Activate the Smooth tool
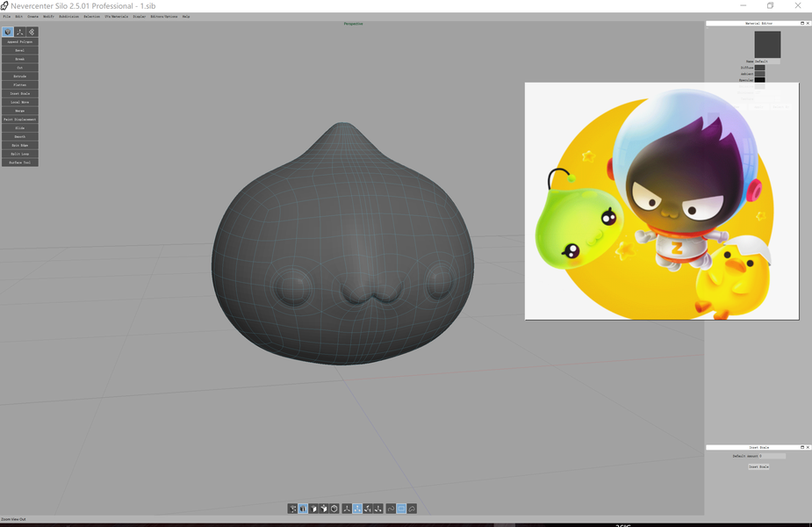This screenshot has height=527, width=812. tap(19, 137)
